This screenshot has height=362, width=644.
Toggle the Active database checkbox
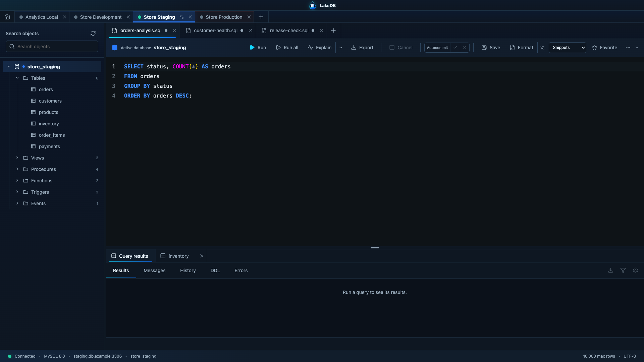point(115,48)
